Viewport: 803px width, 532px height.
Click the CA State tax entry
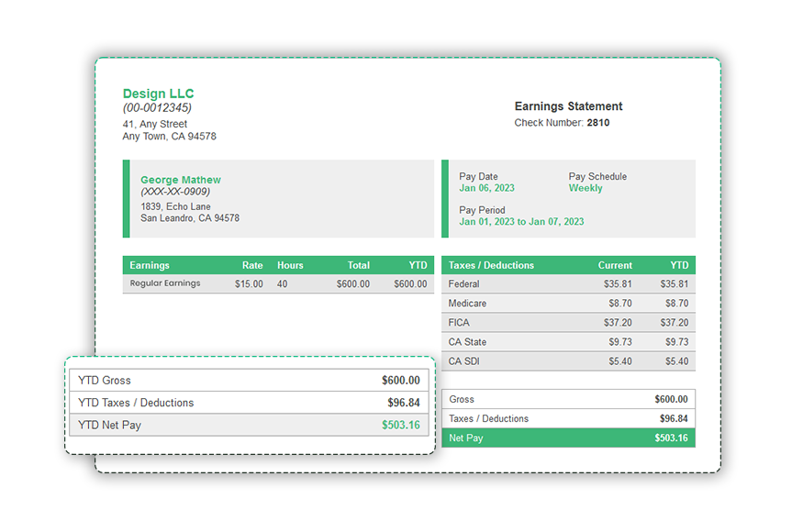pyautogui.click(x=464, y=342)
